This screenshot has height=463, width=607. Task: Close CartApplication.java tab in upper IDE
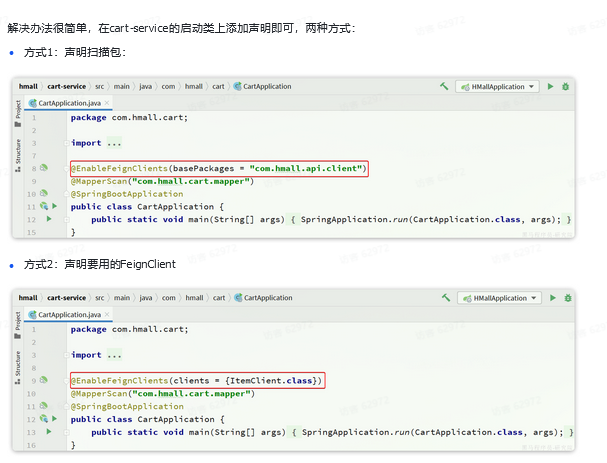[x=107, y=103]
